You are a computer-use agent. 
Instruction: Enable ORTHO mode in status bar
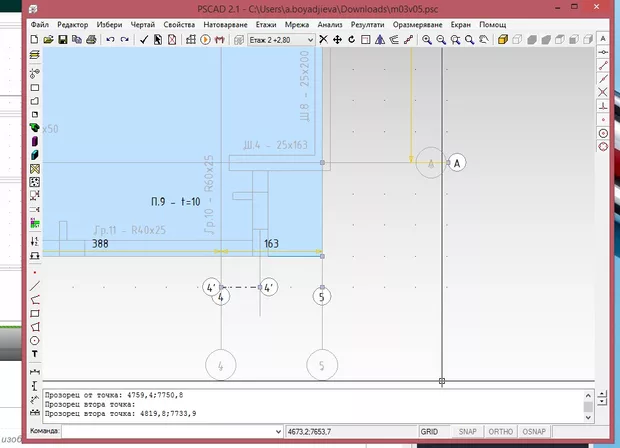(x=500, y=431)
